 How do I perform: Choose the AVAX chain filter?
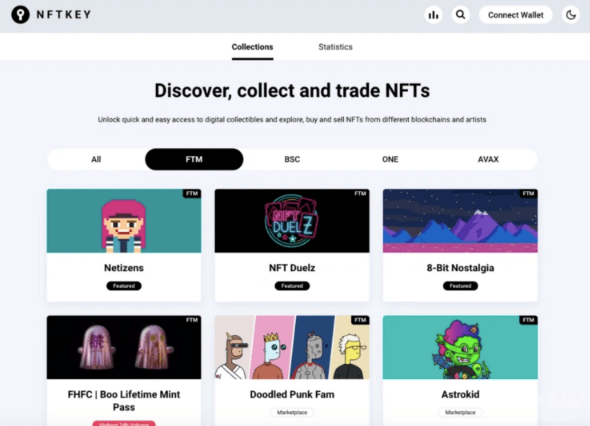[488, 159]
